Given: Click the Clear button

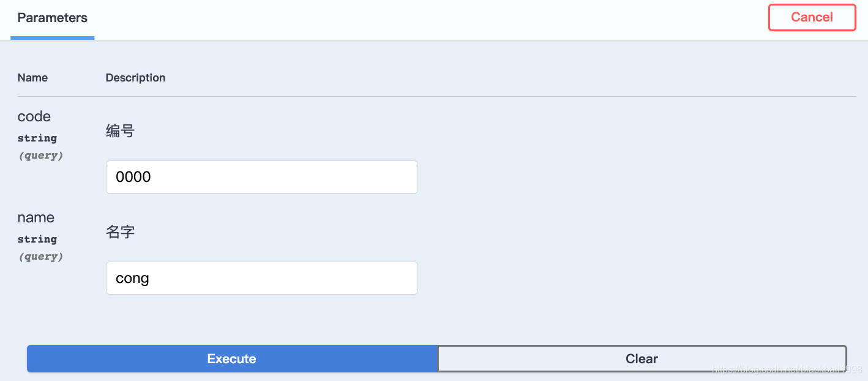Looking at the screenshot, I should [x=642, y=359].
